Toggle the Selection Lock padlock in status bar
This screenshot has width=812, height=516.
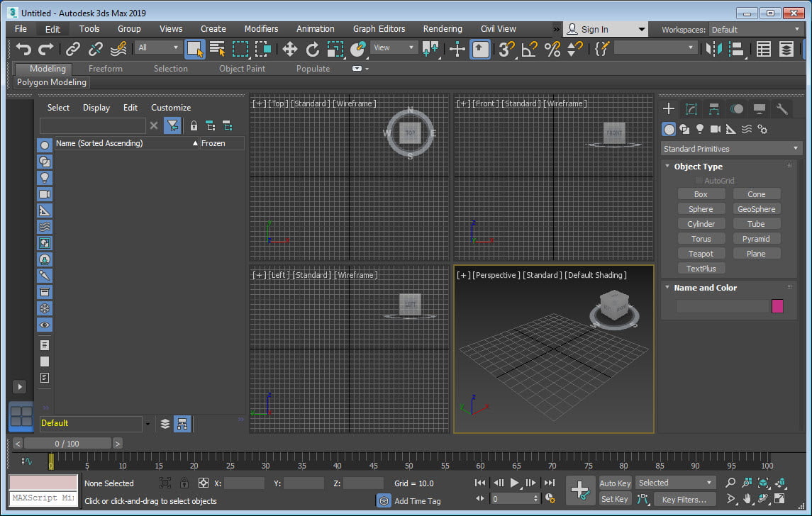click(x=184, y=483)
